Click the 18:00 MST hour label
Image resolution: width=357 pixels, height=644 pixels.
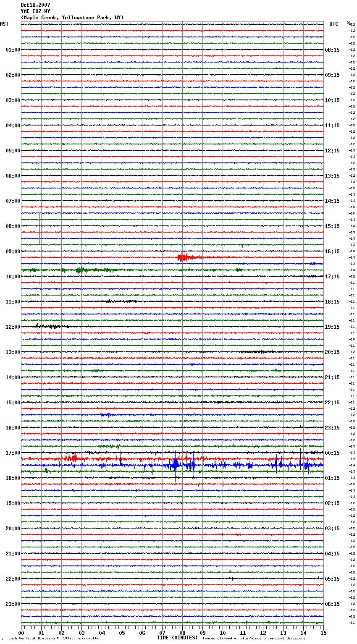13,478
